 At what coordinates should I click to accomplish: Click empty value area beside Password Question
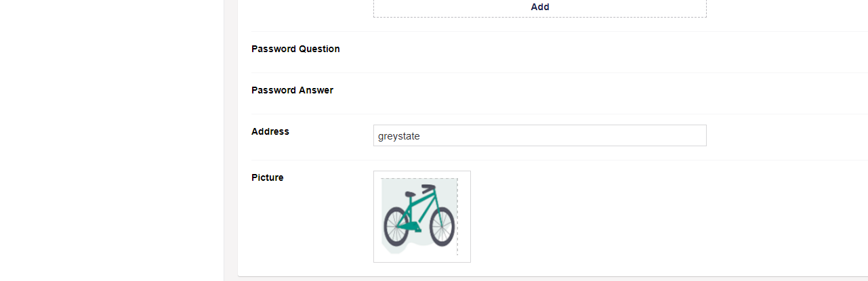(x=539, y=49)
